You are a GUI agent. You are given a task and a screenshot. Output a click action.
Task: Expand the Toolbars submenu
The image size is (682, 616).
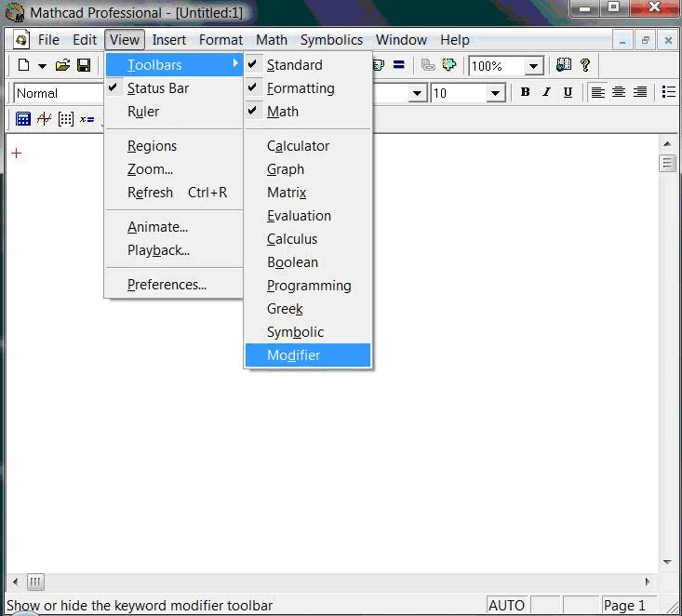(x=174, y=65)
